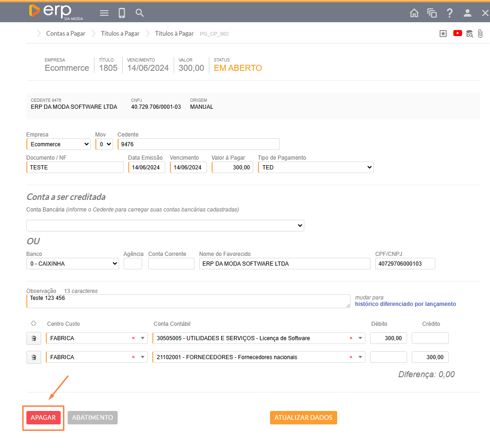Click the Observação text field
The image size is (490, 448).
pyautogui.click(x=188, y=301)
